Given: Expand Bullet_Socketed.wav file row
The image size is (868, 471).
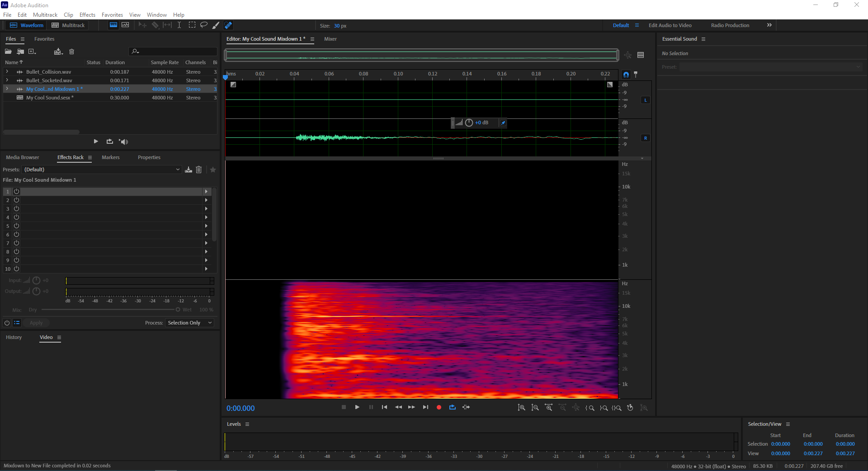Looking at the screenshot, I should (x=7, y=80).
